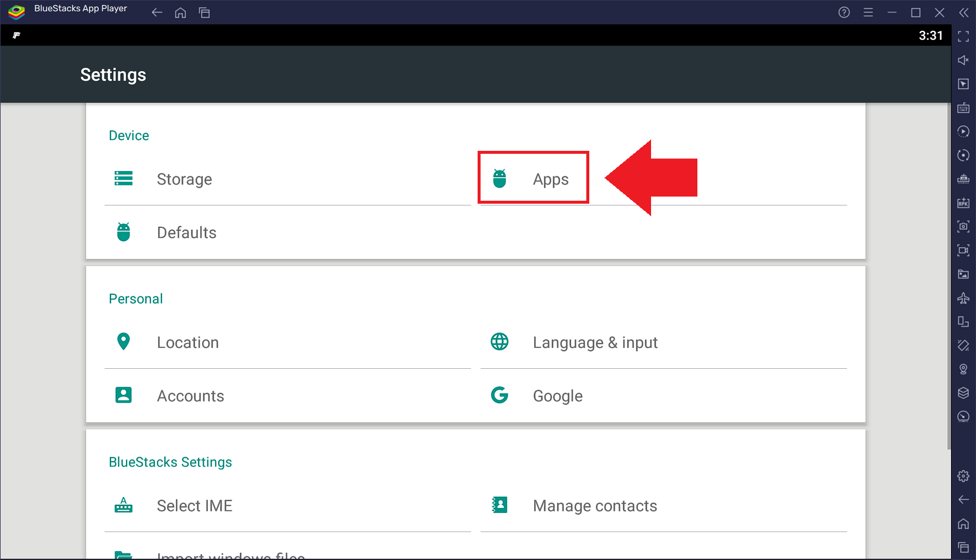This screenshot has width=976, height=560.
Task: Start the screen recorder
Action: pyautogui.click(x=964, y=251)
